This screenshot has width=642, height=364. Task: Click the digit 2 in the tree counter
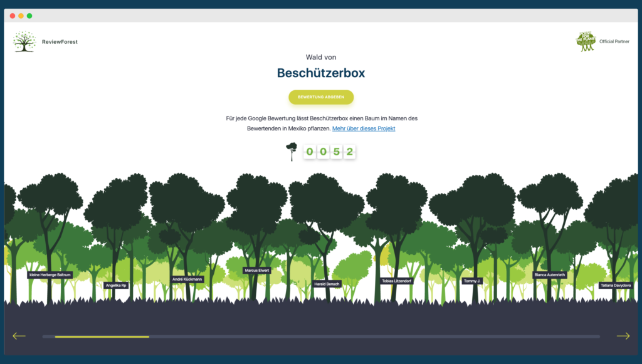(x=350, y=152)
